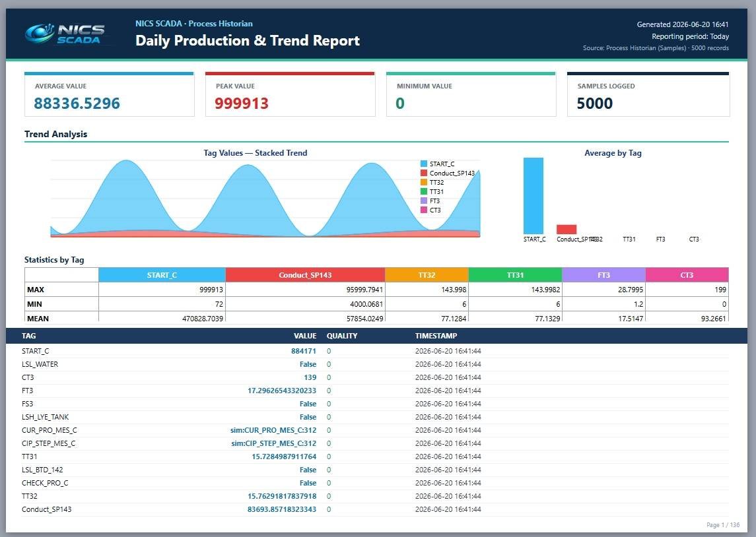This screenshot has width=756, height=537.
Task: Click NICS SCADA Process Historian subtitle
Action: pyautogui.click(x=194, y=24)
